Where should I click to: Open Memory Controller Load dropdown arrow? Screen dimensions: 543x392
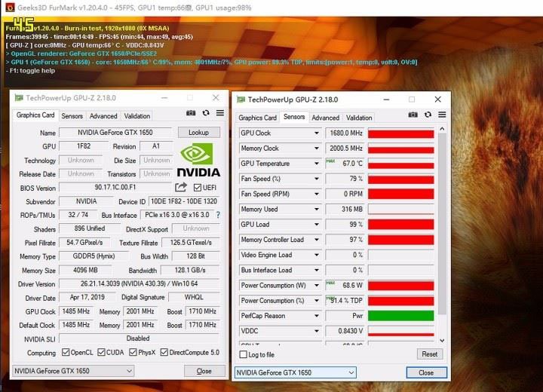[316, 240]
